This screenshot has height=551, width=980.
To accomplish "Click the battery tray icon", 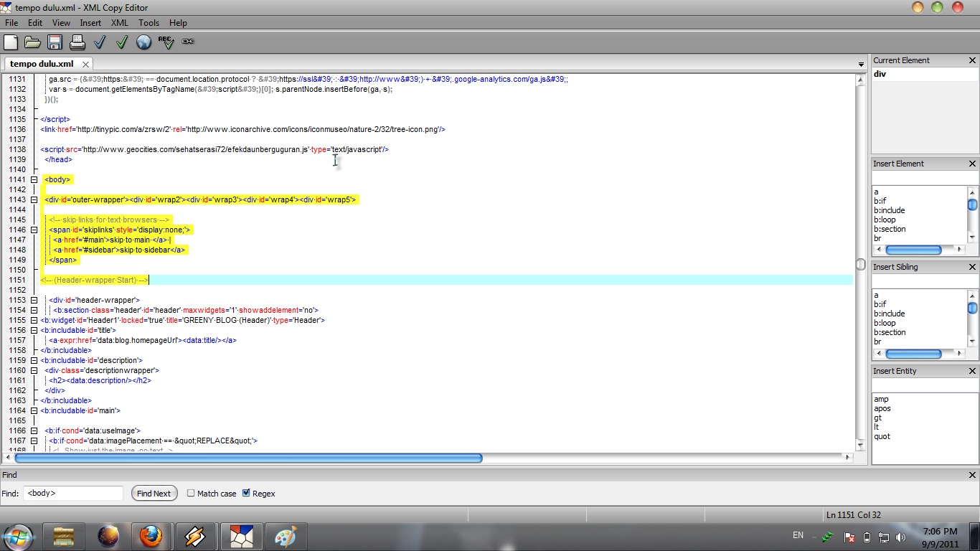I will [x=867, y=537].
